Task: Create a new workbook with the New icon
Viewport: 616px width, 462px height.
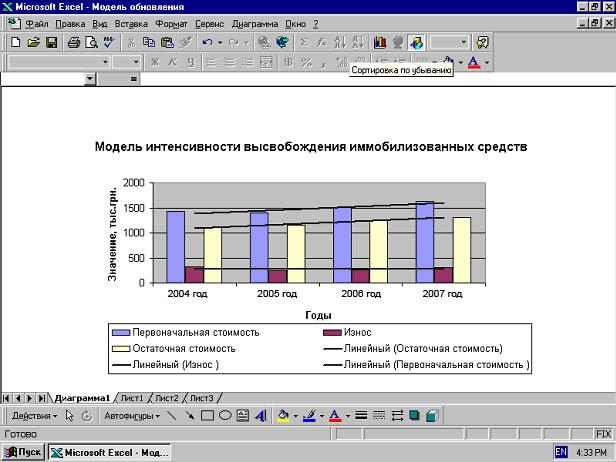Action: [x=15, y=42]
